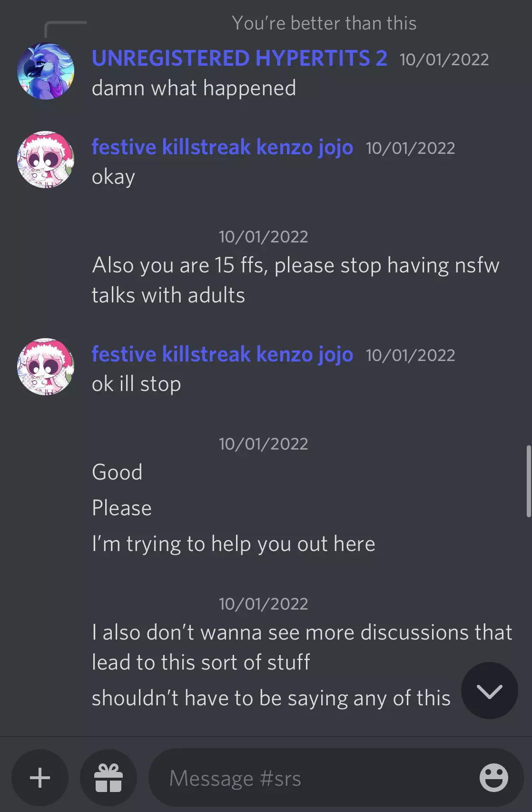Tap username festive killstreak kenzo jojo above 'ok ill stop'

(x=222, y=354)
